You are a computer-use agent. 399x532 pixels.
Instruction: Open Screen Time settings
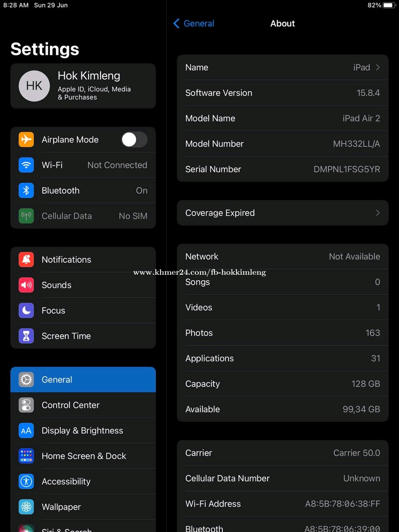(x=83, y=336)
